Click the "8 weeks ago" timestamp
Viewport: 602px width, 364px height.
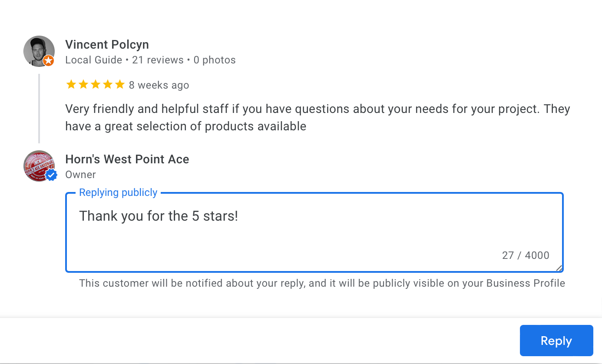click(x=159, y=85)
